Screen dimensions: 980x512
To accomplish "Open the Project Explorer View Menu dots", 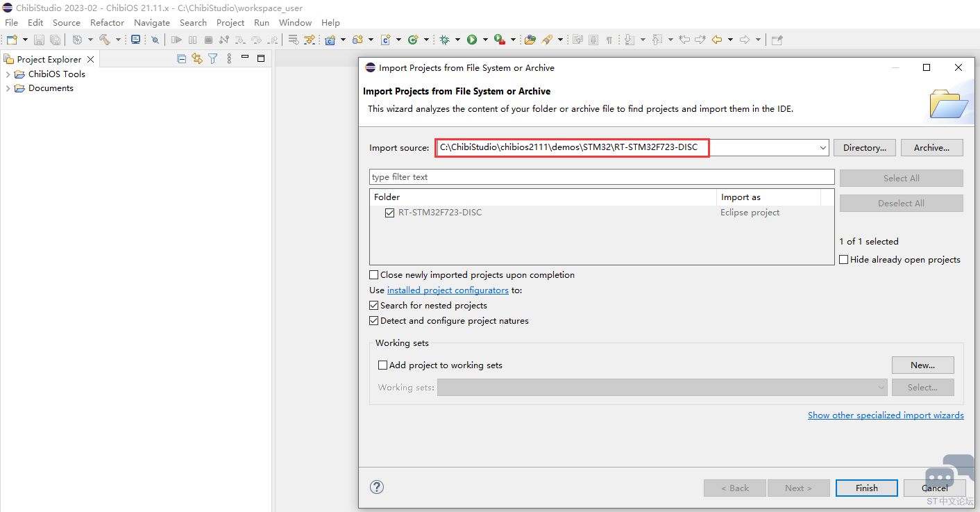I will click(228, 59).
